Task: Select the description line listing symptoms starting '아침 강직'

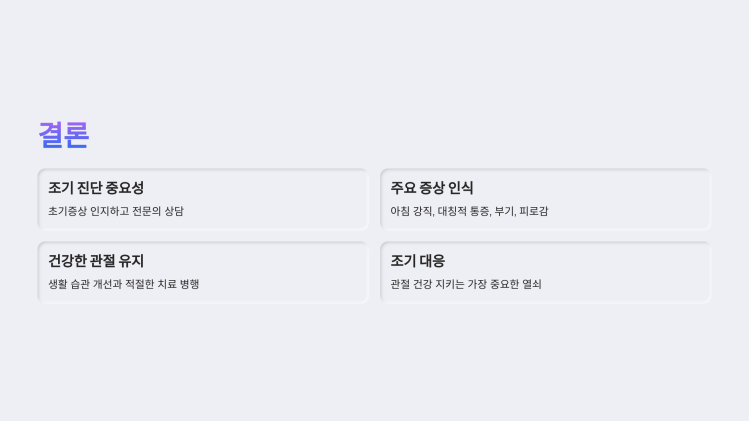Action: point(469,211)
